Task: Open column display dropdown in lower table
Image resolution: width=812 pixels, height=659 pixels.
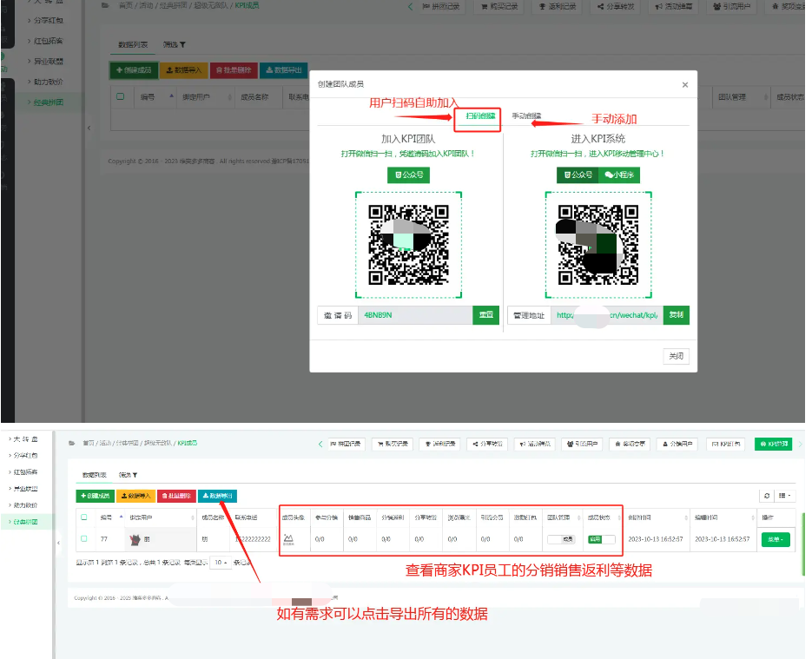Action: [x=784, y=496]
